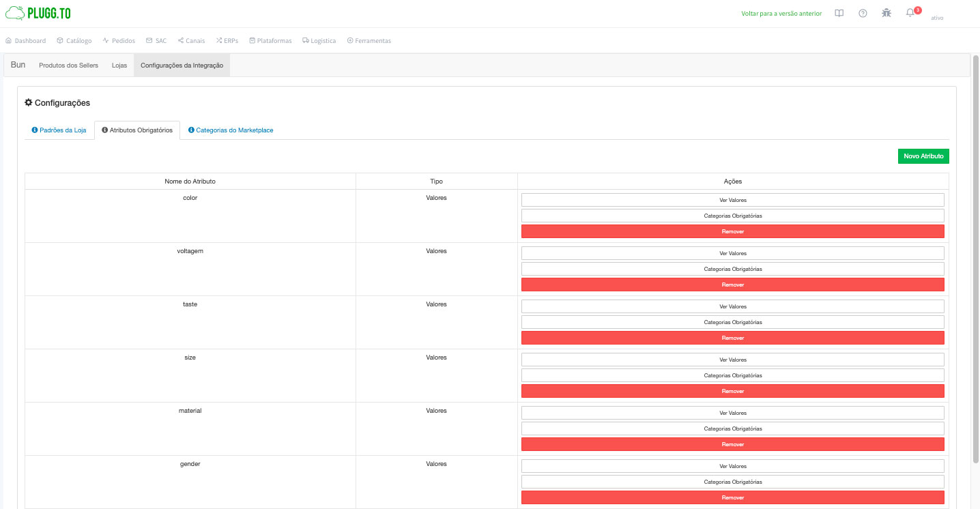Click the help question mark icon

[863, 13]
